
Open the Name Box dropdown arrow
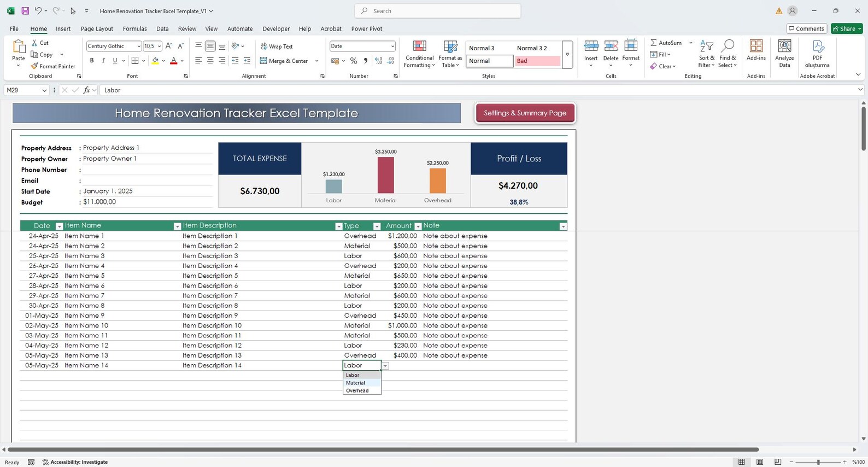click(x=44, y=90)
